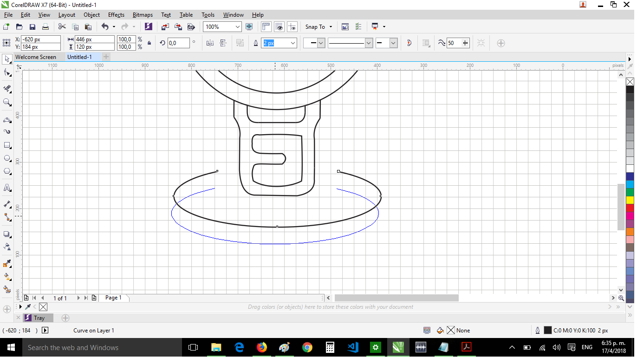Select the Rectangle tool

7,145
